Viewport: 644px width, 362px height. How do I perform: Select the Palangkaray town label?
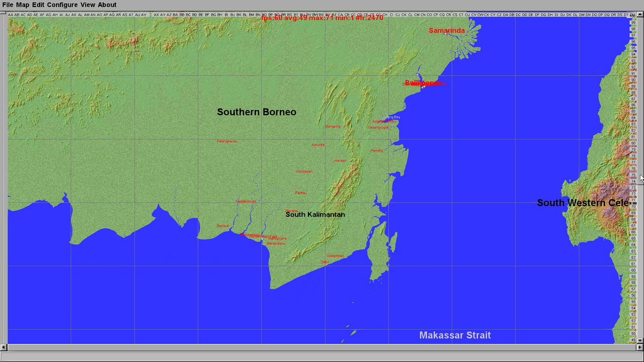pos(227,141)
